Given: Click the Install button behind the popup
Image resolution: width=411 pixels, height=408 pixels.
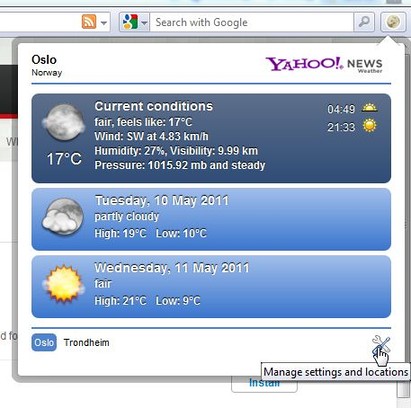Looking at the screenshot, I should (x=264, y=384).
